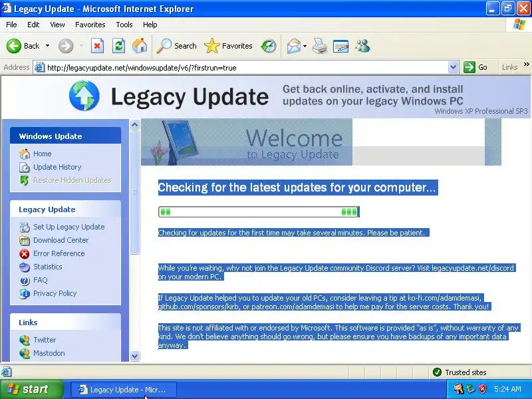Click the Update History clock icon
Screen dimensions: 532x399
pyautogui.click(x=25, y=168)
